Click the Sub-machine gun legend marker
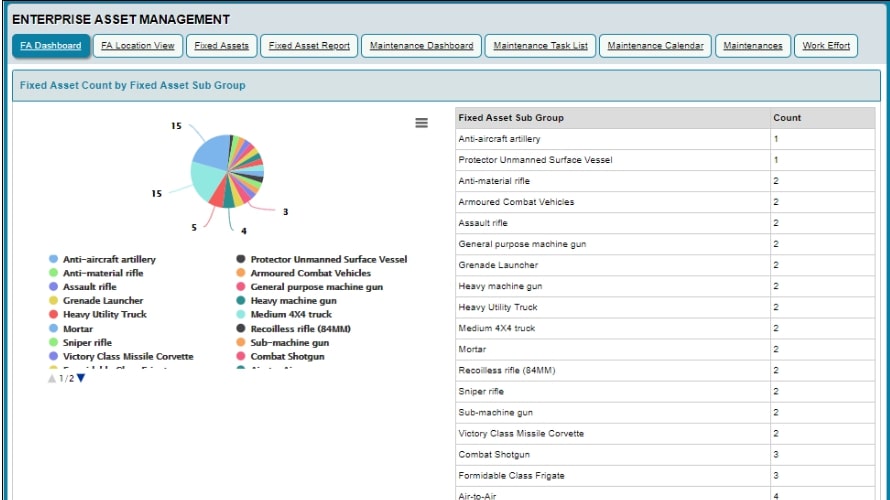Viewport: 890px width, 500px height. [241, 342]
